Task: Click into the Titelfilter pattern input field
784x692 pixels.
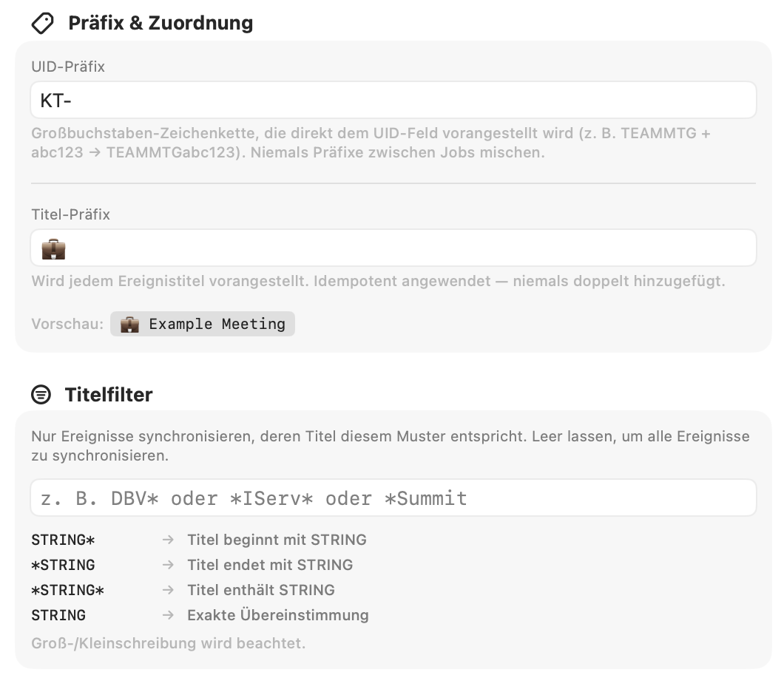Action: click(x=393, y=498)
